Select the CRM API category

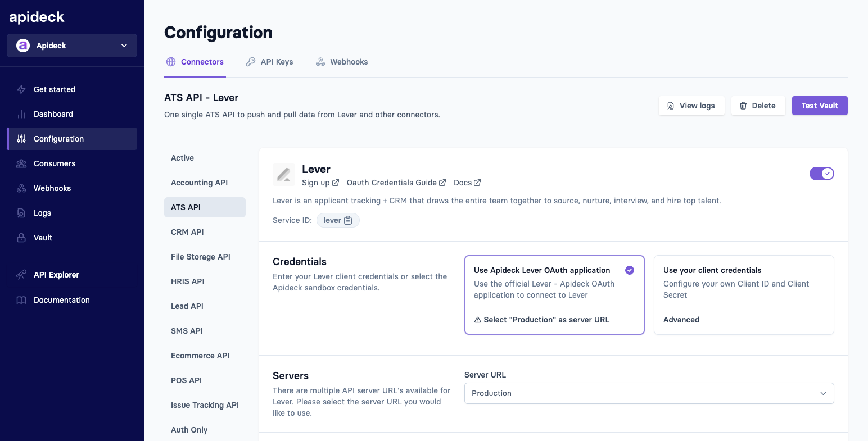(205, 232)
